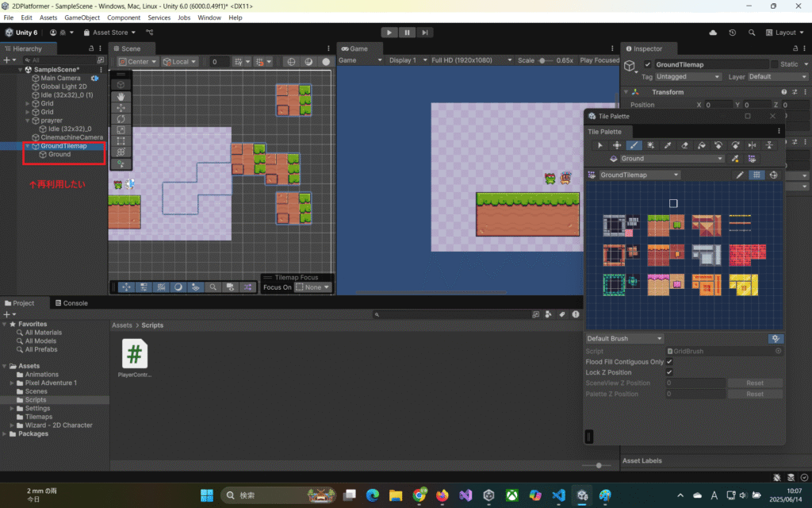Expand the prayrer object in Hierarchy
This screenshot has height=508, width=812.
[28, 121]
